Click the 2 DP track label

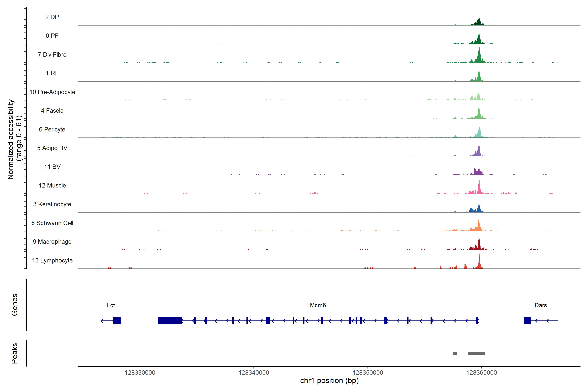click(x=52, y=17)
